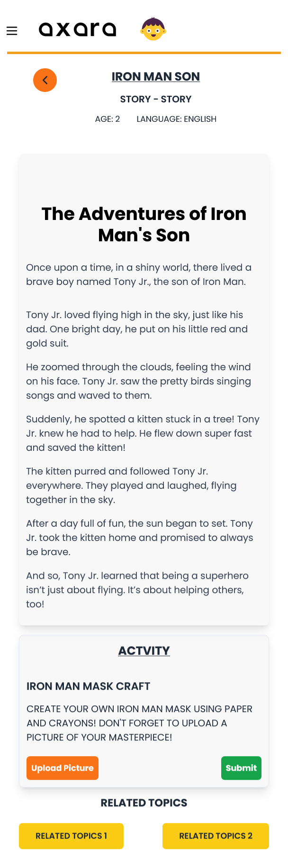Open the child avatar profile icon

click(x=153, y=29)
